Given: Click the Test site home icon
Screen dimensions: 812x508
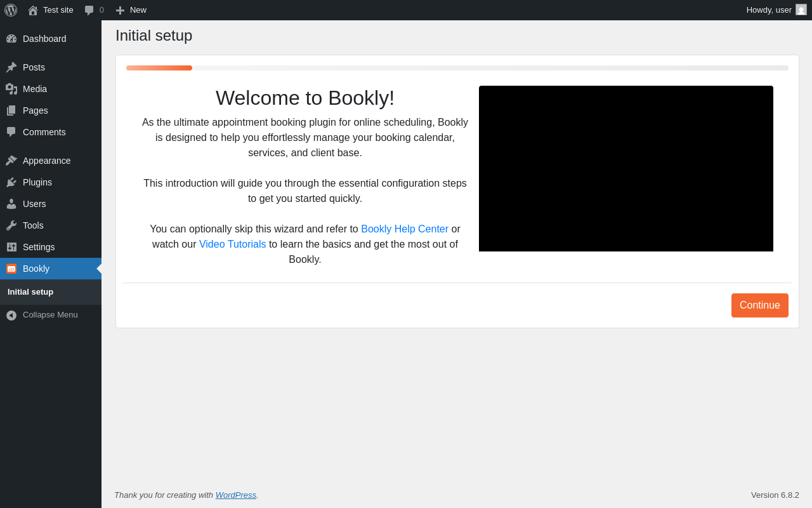Looking at the screenshot, I should click(x=33, y=10).
